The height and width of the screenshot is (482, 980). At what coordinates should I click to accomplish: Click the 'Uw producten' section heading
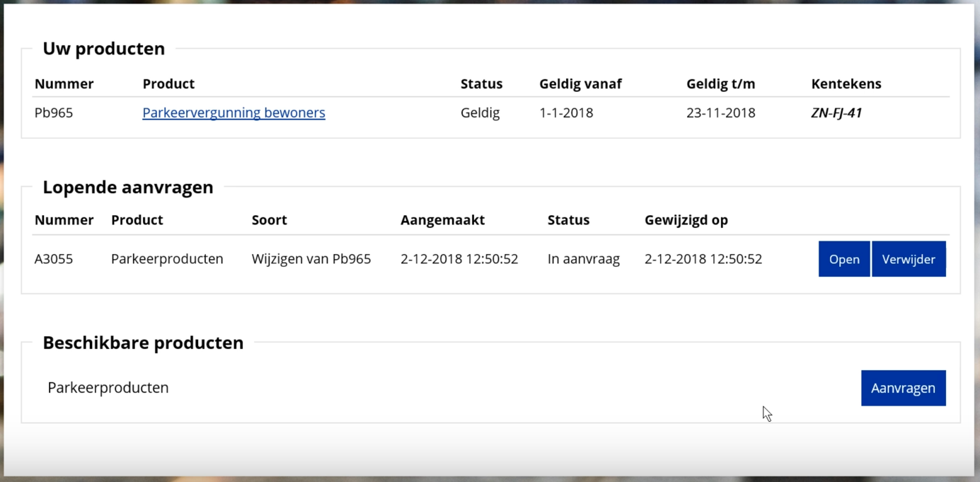point(103,48)
